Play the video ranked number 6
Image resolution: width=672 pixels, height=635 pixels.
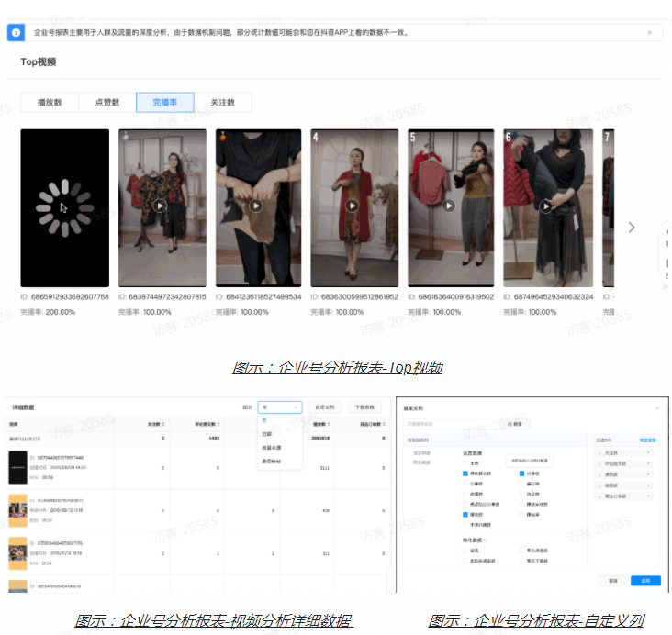(x=545, y=206)
